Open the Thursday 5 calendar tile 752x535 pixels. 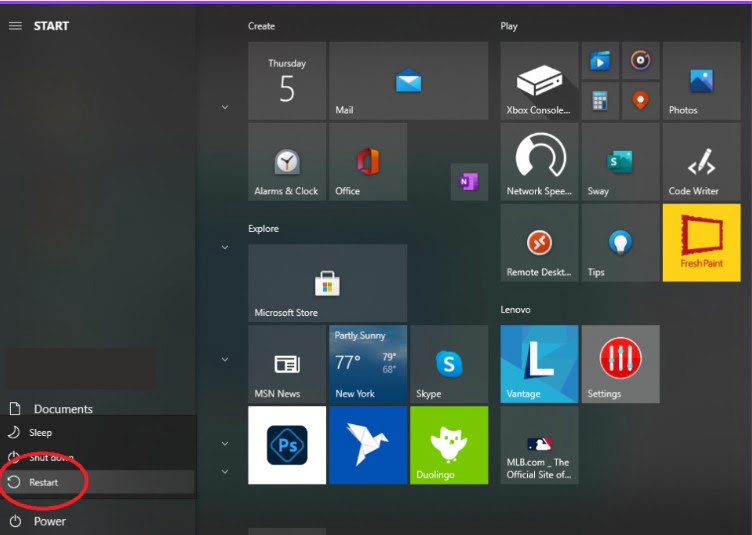287,81
